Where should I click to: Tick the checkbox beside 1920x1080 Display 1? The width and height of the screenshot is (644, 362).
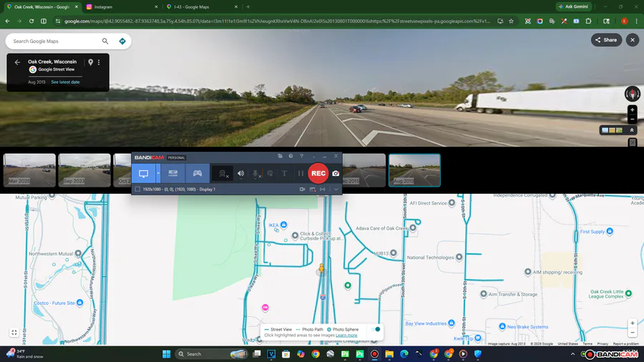pyautogui.click(x=137, y=189)
